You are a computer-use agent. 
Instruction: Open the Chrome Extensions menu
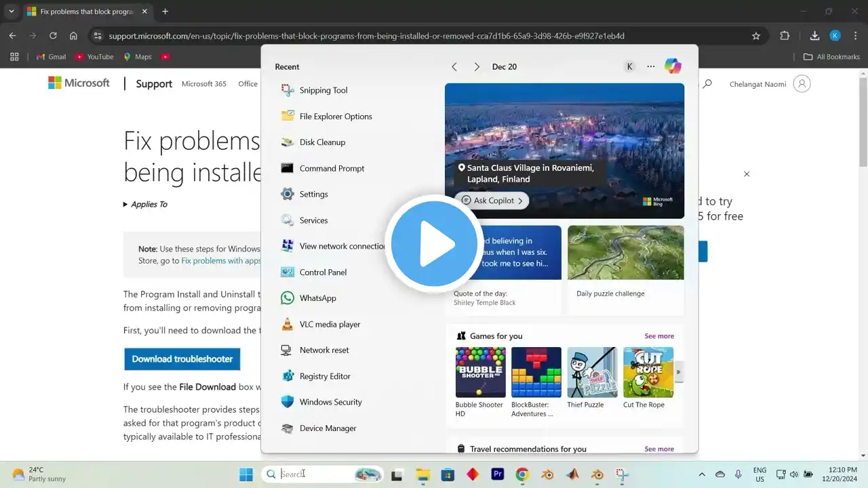click(x=785, y=36)
